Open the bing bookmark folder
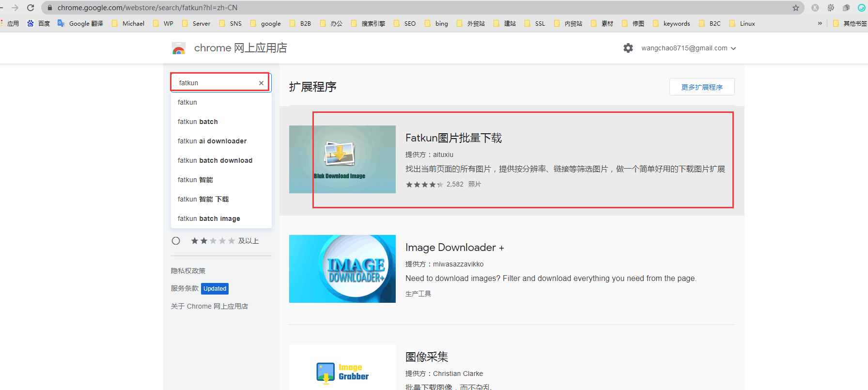Screen dimensions: 868x390 (436, 23)
